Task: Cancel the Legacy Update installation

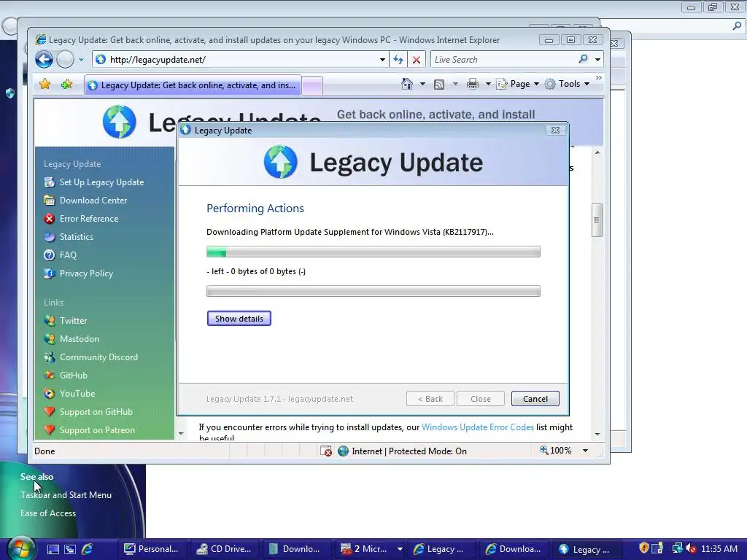Action: click(535, 399)
